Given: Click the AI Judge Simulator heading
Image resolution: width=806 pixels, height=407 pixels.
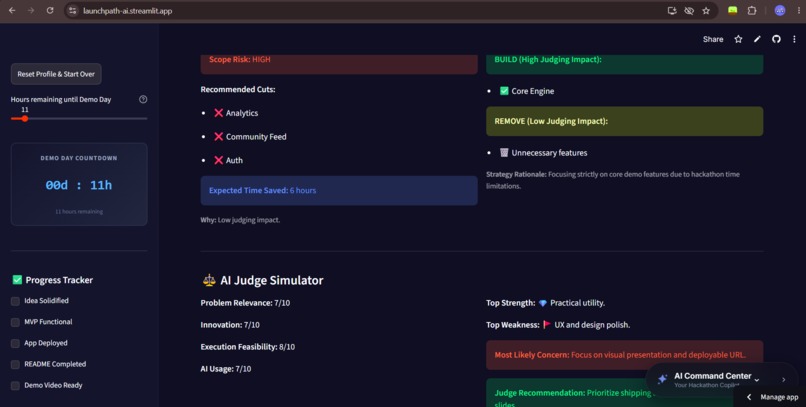Looking at the screenshot, I should click(x=271, y=280).
